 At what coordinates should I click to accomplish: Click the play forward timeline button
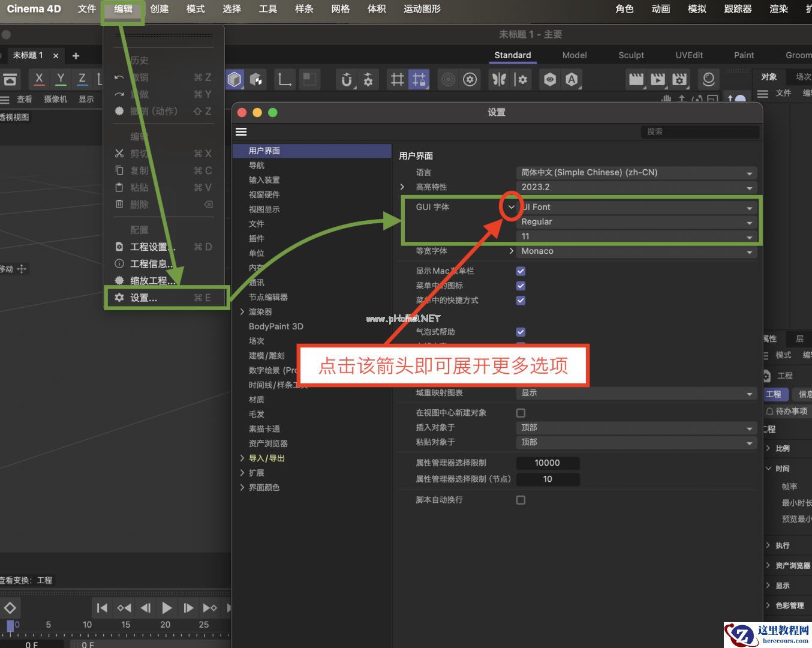[167, 608]
